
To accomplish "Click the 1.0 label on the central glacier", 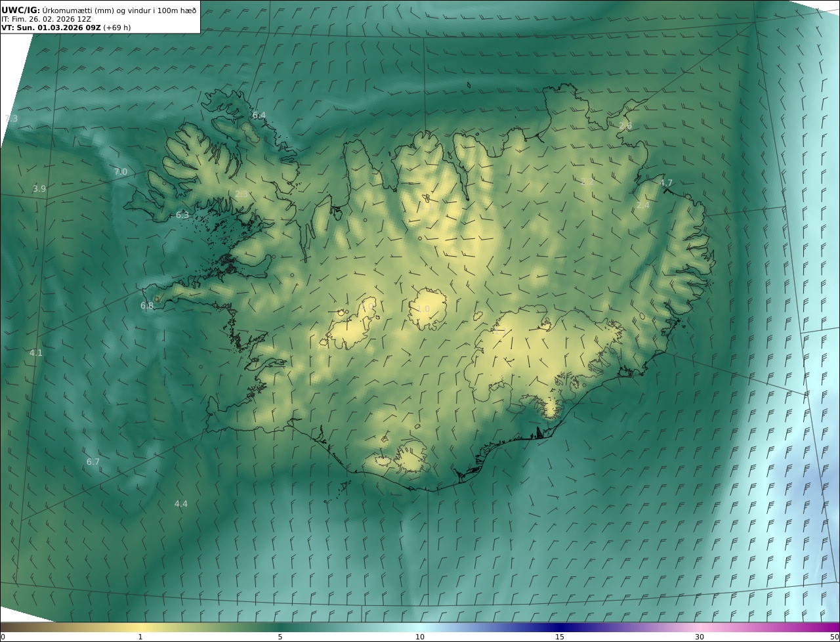I will (x=423, y=309).
